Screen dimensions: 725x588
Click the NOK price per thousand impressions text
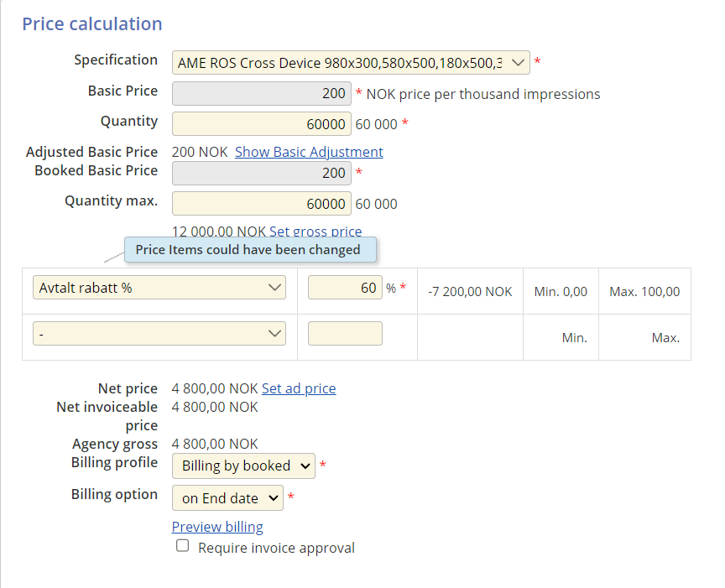click(483, 94)
